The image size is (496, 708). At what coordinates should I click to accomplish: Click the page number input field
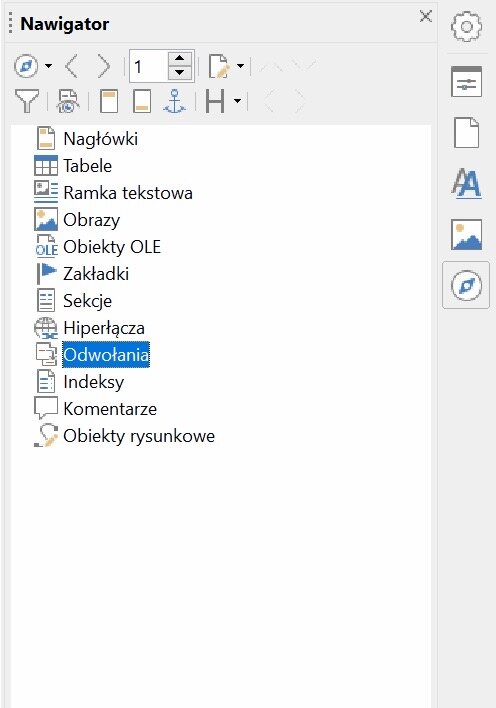click(149, 67)
